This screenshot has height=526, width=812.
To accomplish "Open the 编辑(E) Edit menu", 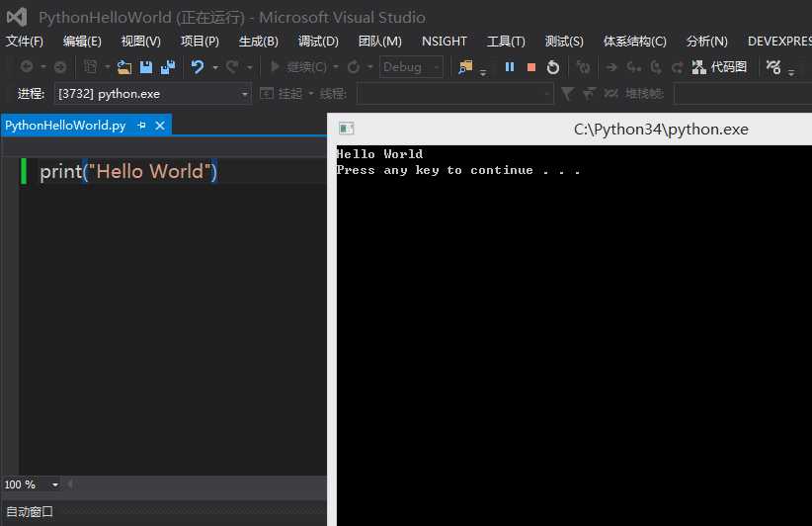I will (82, 41).
